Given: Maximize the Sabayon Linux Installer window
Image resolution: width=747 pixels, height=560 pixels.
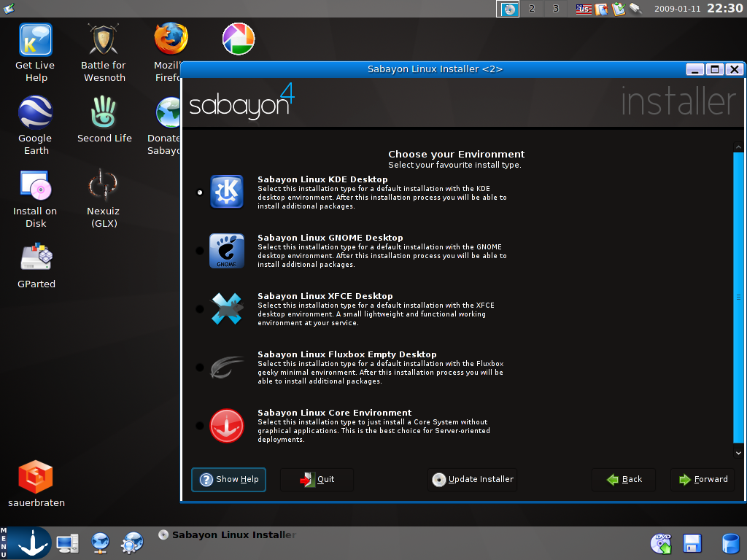Looking at the screenshot, I should click(x=715, y=69).
